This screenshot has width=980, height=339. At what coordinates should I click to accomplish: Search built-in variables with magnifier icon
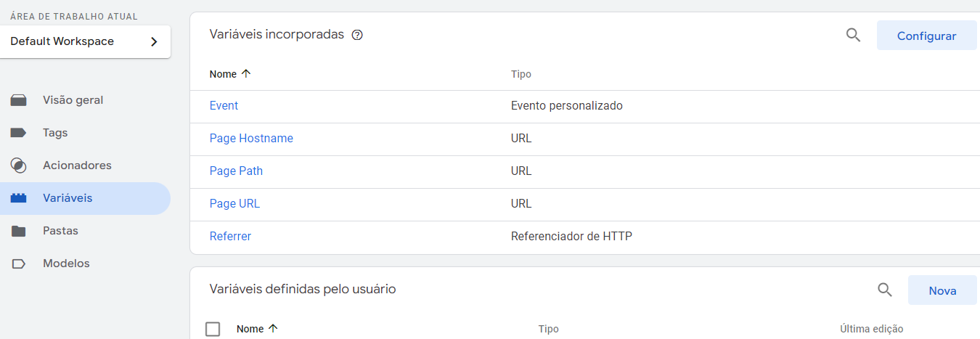pos(853,35)
